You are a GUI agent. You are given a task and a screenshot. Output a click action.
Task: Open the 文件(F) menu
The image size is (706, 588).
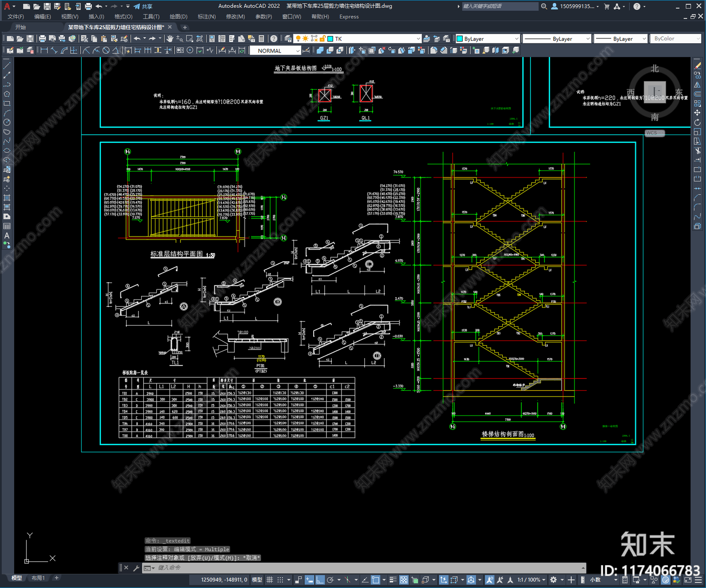point(16,17)
